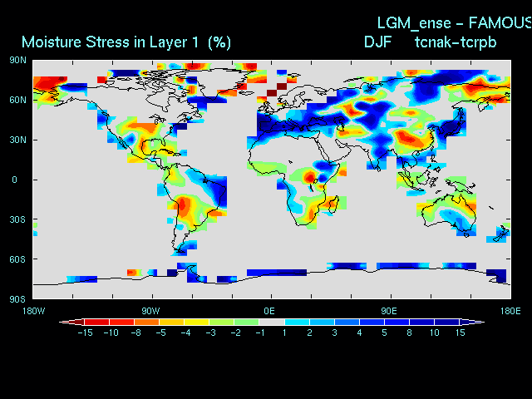This screenshot has height=399, width=532.
Task: Pick the red swatch between -15 and -10
Action: 96,321
